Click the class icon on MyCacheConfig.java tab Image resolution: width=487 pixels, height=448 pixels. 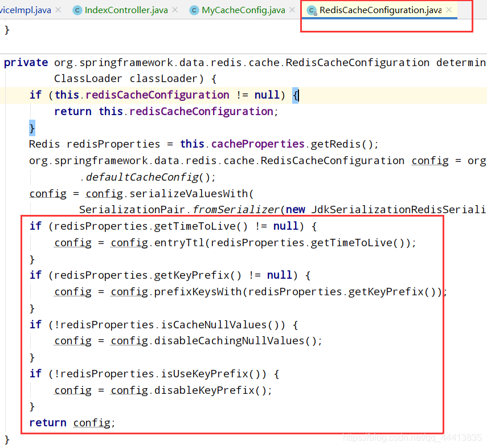[x=194, y=11]
